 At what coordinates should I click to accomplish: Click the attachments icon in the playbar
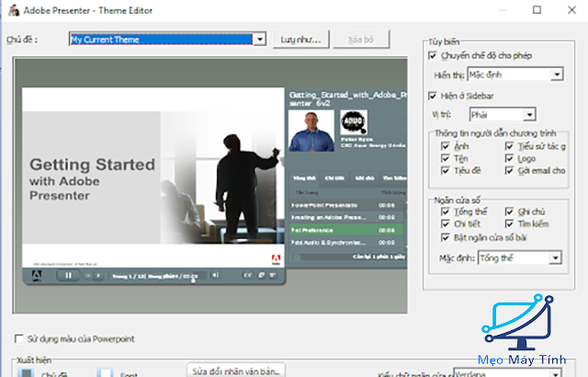pos(261,275)
